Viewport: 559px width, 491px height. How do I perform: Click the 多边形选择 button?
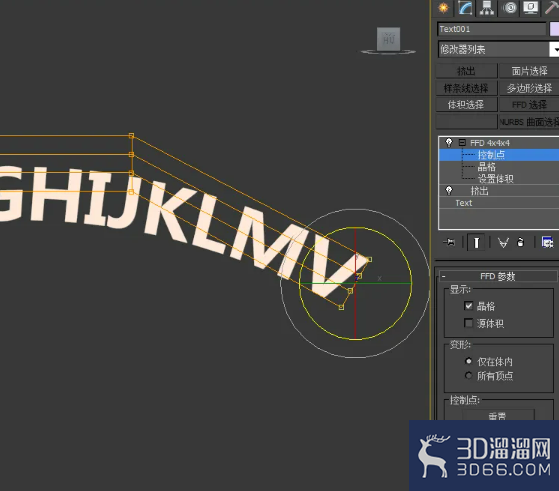coord(529,88)
